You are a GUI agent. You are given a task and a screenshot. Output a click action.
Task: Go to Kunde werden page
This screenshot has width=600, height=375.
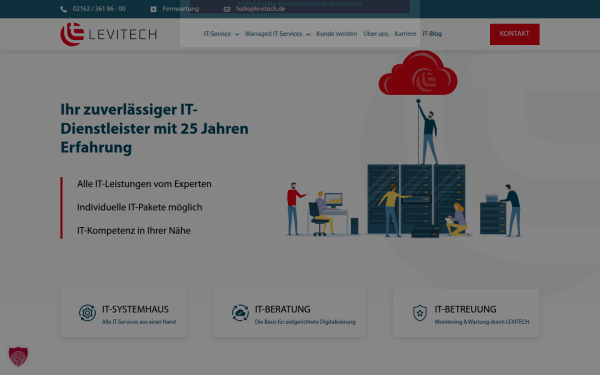pos(337,34)
